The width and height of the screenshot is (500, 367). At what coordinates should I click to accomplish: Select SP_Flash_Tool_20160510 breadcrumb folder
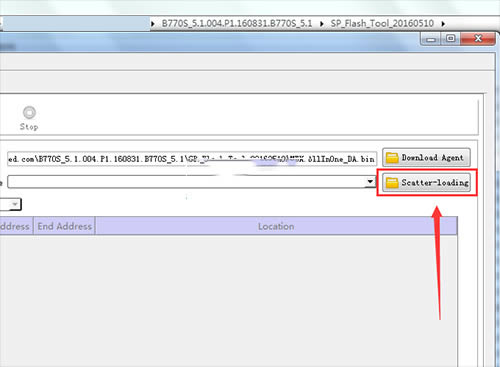(382, 24)
